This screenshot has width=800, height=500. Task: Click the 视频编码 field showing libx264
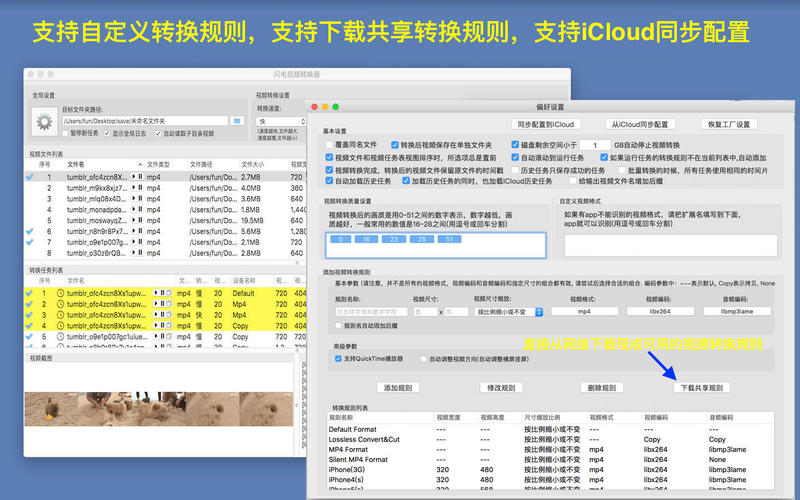click(x=660, y=311)
